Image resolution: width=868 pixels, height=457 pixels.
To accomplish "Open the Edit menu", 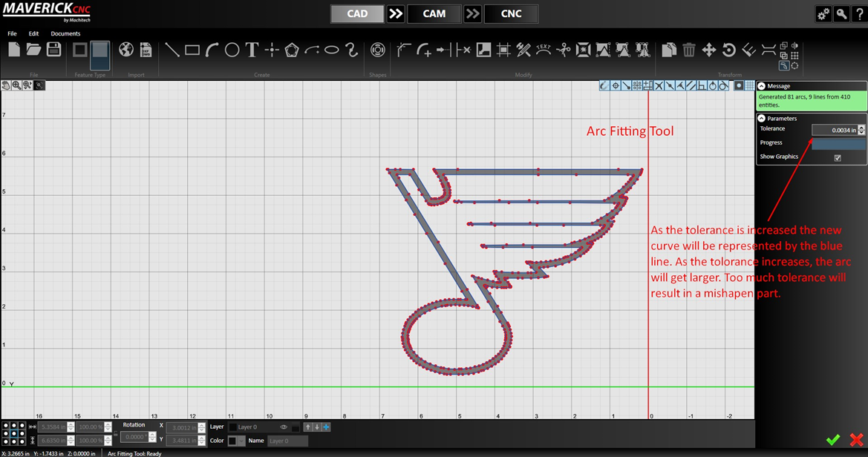I will click(x=33, y=33).
